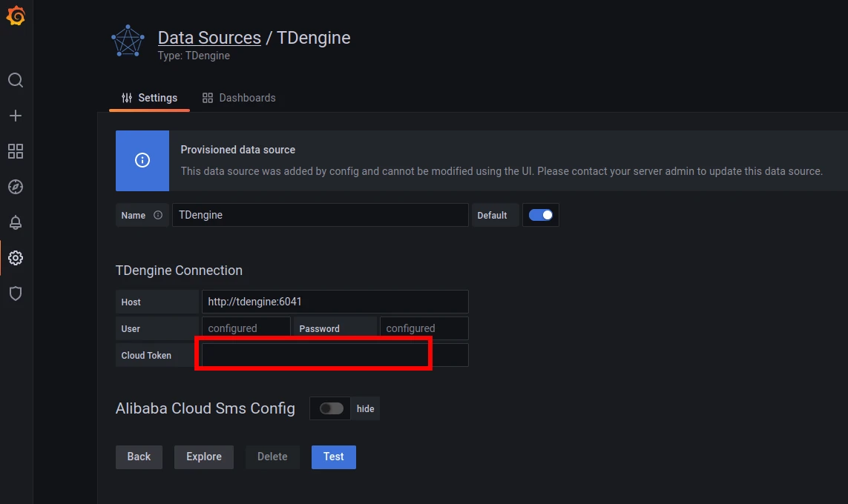Toggle the Default data source switch
Image resolution: width=848 pixels, height=504 pixels.
(x=540, y=215)
